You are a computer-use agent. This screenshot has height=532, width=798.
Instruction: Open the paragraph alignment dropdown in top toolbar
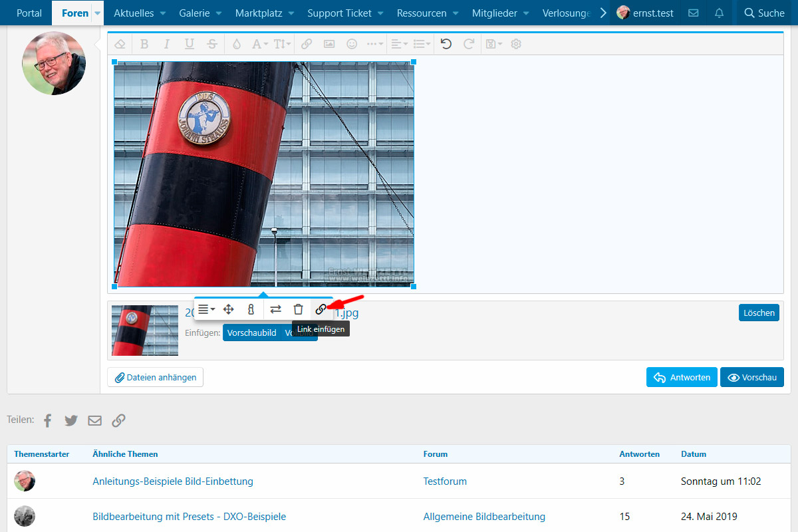coord(400,44)
